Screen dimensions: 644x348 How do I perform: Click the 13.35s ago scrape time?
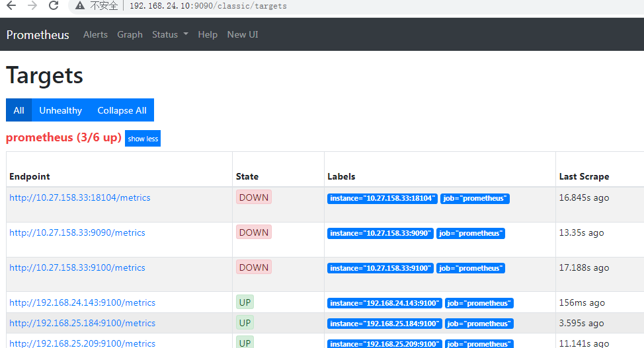582,232
